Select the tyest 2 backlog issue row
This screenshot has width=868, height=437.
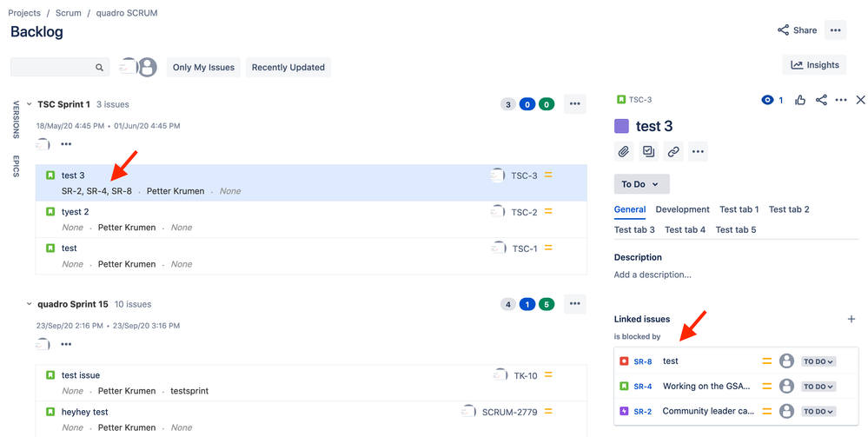coord(311,219)
